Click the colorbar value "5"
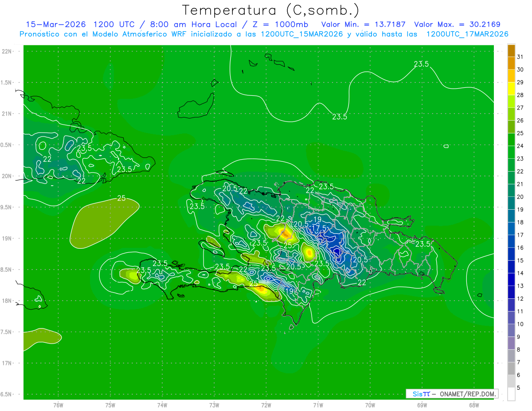The width and height of the screenshot is (532, 411). coord(519,388)
